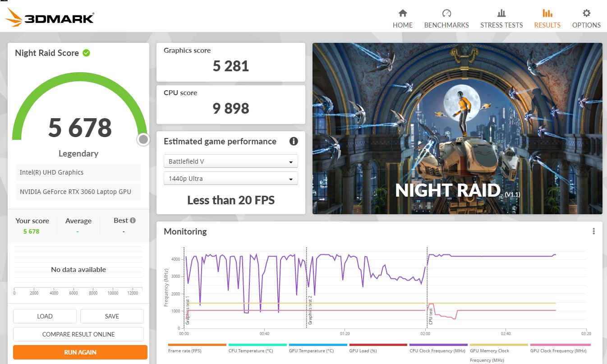
Task: Open the Results tab
Action: click(x=547, y=19)
